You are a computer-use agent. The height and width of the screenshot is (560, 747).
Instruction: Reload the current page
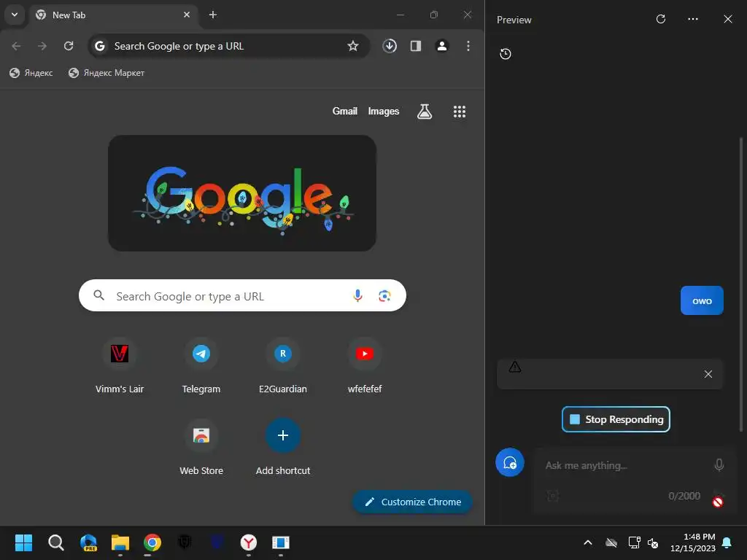(69, 46)
